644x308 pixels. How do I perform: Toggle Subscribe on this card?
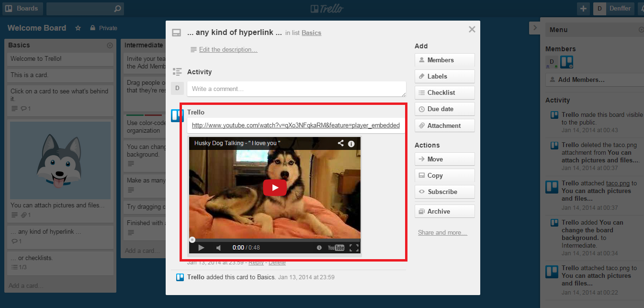pyautogui.click(x=445, y=192)
